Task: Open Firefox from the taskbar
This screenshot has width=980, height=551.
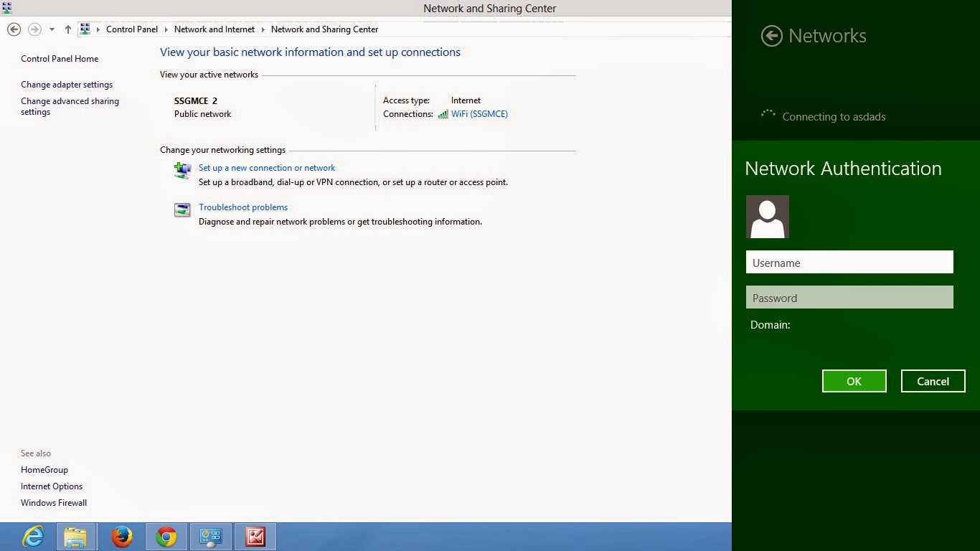Action: 123,537
